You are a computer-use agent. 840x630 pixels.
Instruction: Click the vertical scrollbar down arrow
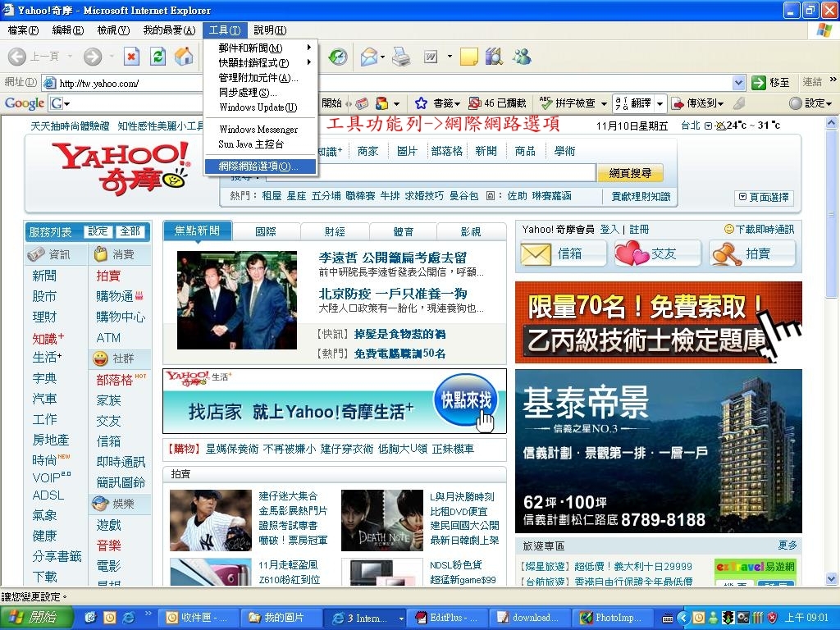832,578
